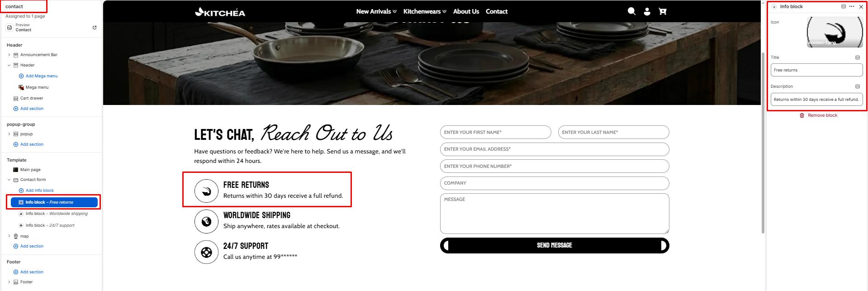This screenshot has height=291, width=868.
Task: Select Info block – Worldwide shipping
Action: (x=57, y=214)
